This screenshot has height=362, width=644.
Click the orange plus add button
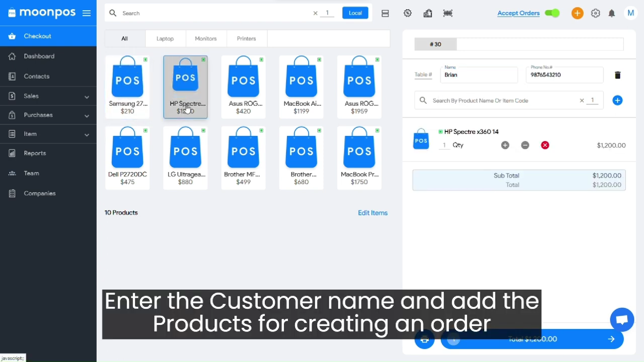tap(577, 13)
